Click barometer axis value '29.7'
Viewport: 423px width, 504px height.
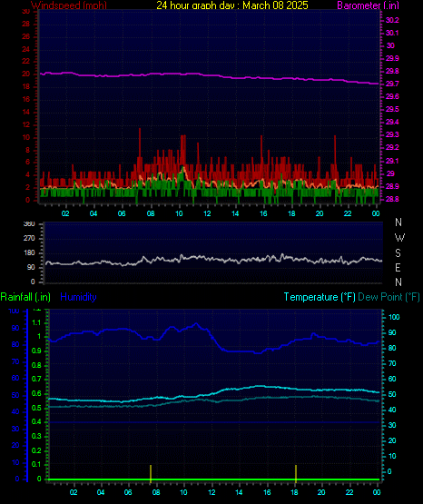coord(392,84)
